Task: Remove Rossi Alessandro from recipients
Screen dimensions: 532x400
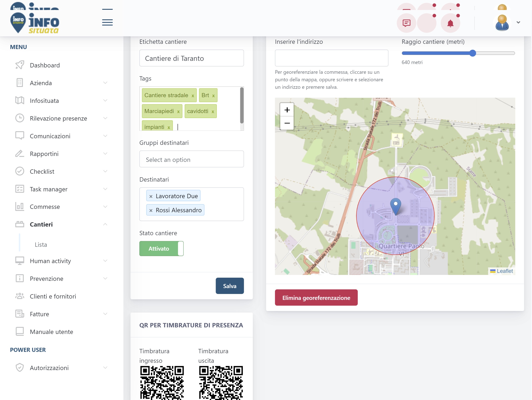Action: pyautogui.click(x=151, y=210)
